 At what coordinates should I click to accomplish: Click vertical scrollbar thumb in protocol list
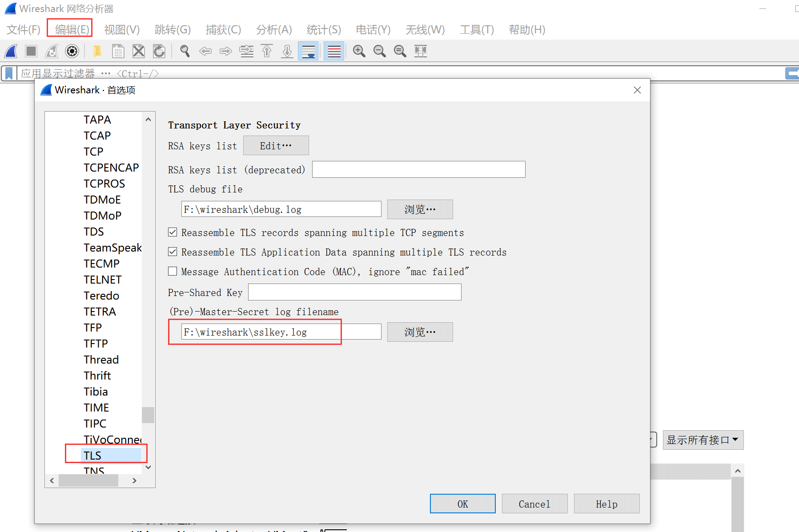[x=148, y=415]
